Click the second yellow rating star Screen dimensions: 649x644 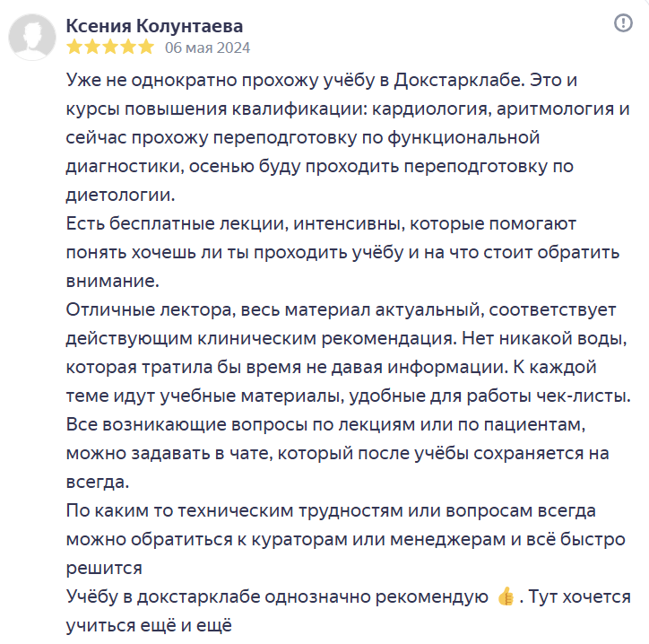click(x=92, y=47)
